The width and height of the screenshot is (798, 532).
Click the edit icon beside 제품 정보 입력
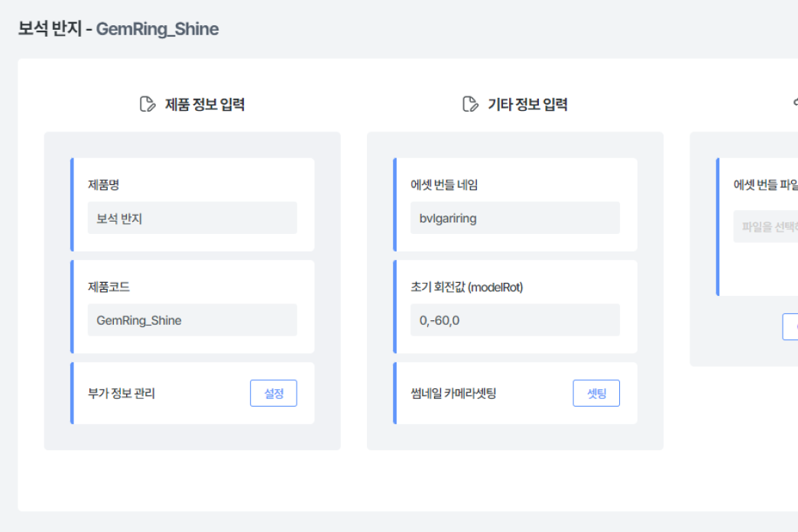tap(148, 104)
